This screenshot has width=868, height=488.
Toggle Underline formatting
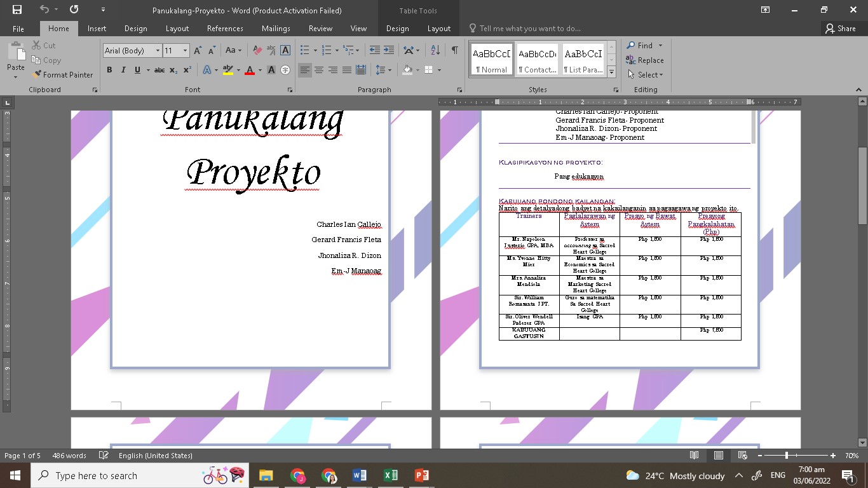click(137, 70)
